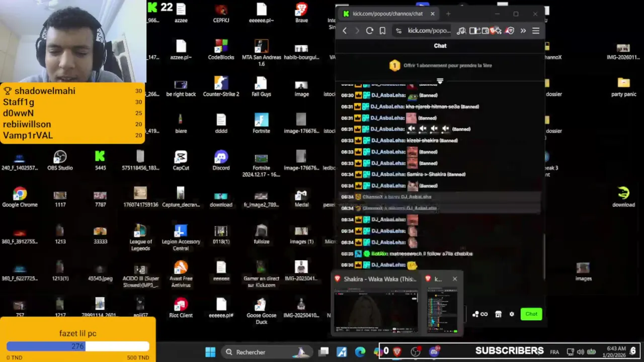Viewport: 644px width, 362px height.
Task: Open a new browser tab
Action: (448, 14)
